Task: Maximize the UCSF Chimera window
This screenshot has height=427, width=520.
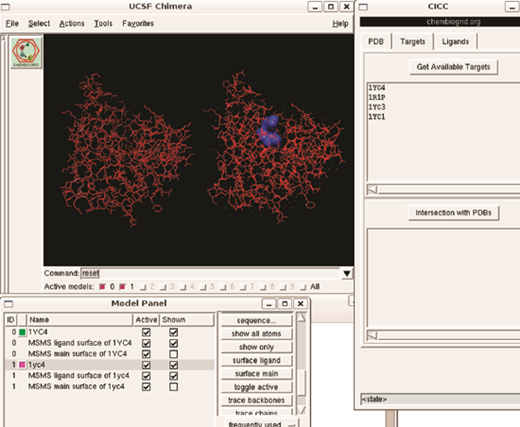Action: point(330,7)
